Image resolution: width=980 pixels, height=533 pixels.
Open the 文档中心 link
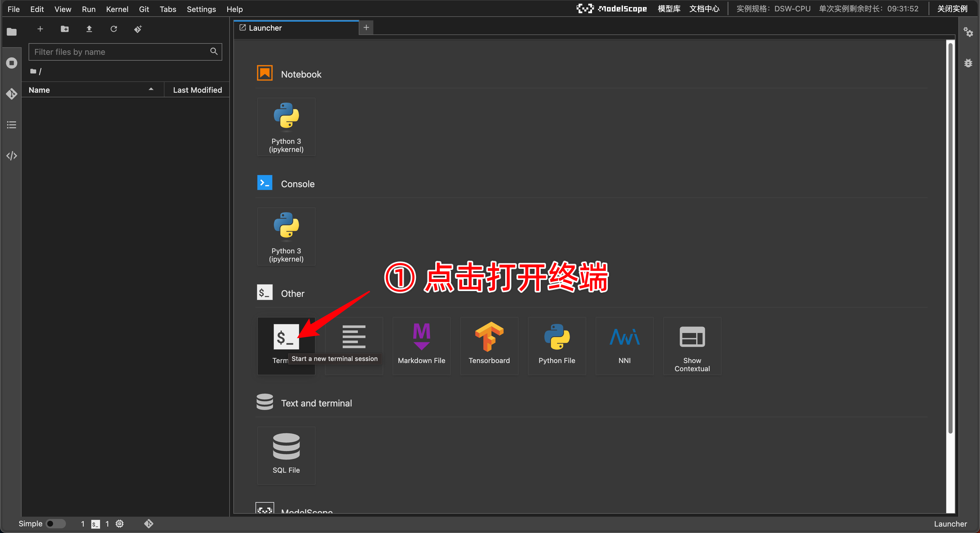pyautogui.click(x=704, y=8)
